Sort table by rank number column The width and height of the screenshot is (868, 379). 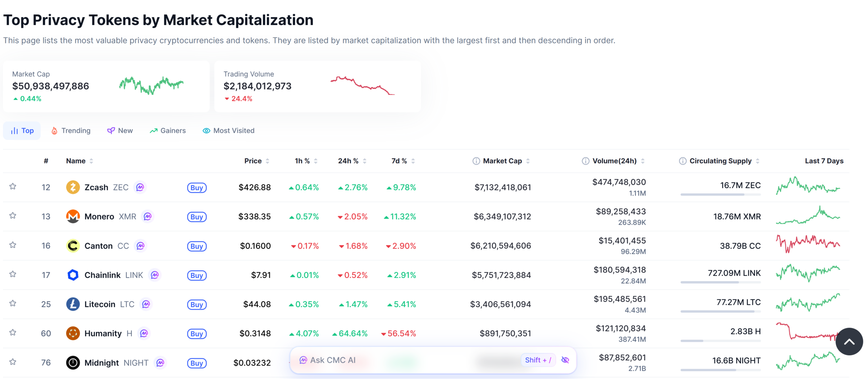point(46,161)
